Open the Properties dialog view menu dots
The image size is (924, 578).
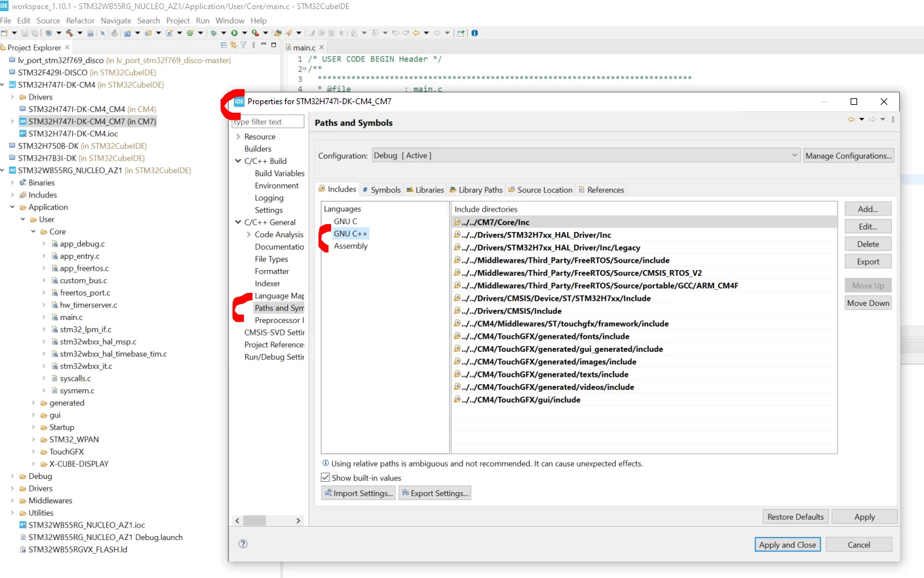893,119
